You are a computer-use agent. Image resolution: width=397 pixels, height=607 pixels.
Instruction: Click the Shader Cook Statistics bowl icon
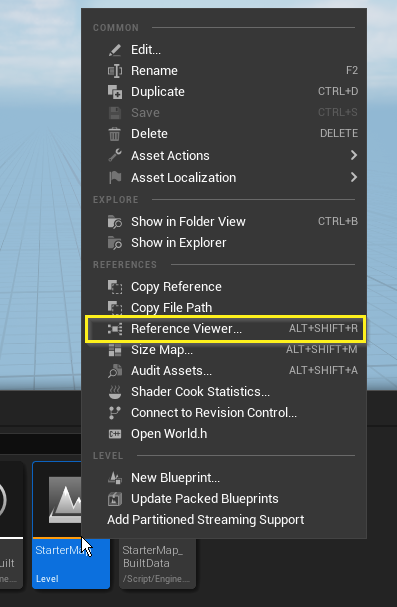pyautogui.click(x=115, y=392)
